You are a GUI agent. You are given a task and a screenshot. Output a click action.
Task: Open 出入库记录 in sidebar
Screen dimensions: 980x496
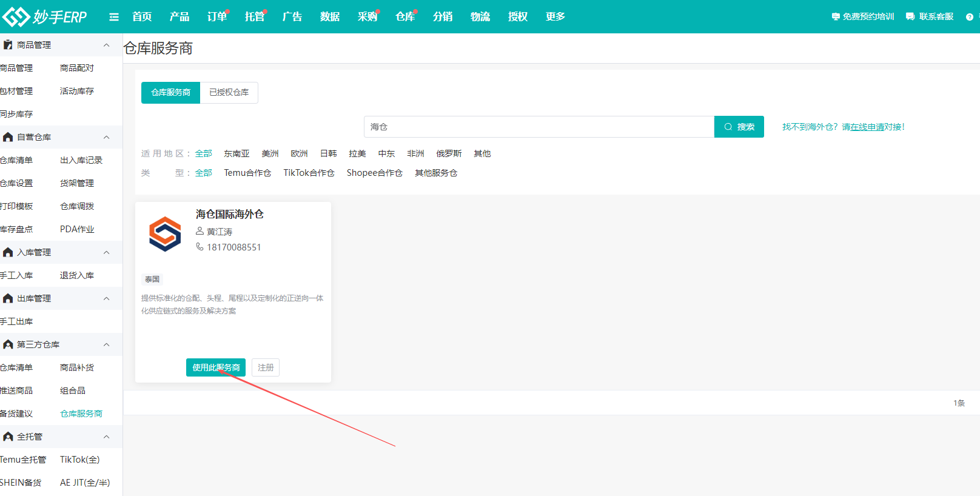[x=81, y=160]
